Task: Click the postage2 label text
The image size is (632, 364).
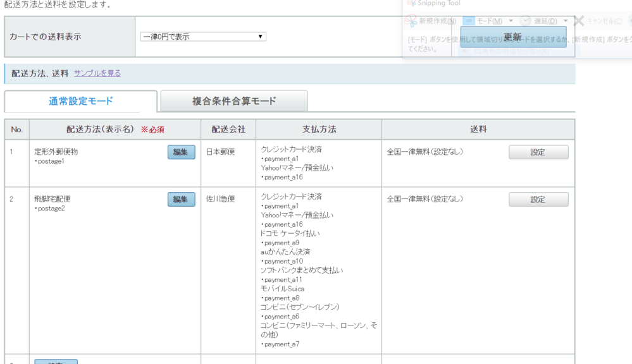Action: click(x=51, y=209)
